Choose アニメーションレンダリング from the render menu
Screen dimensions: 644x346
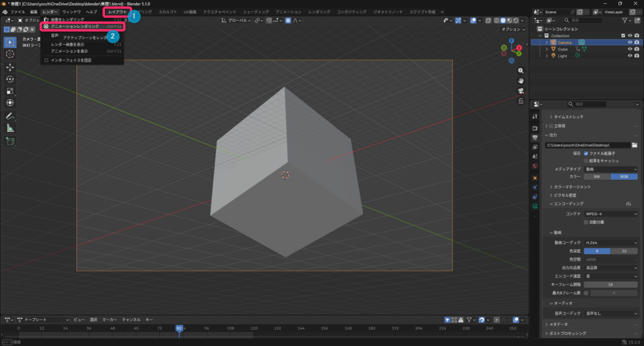(x=74, y=26)
